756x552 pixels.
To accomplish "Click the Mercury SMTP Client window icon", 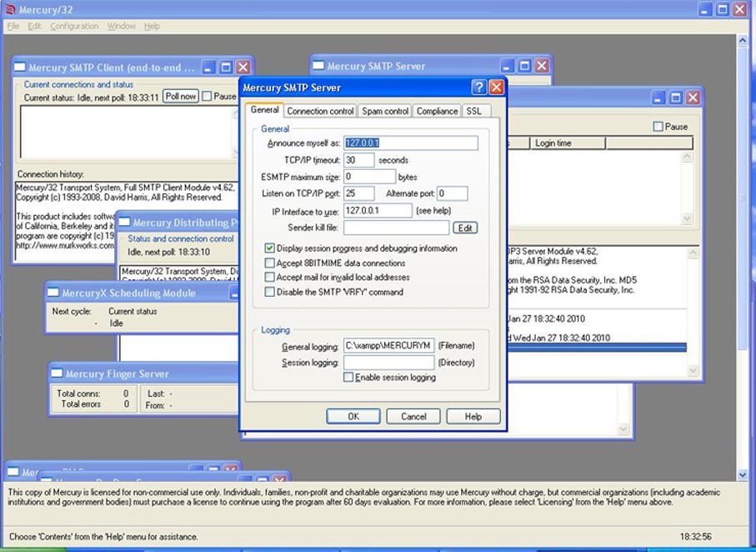I will 20,67.
